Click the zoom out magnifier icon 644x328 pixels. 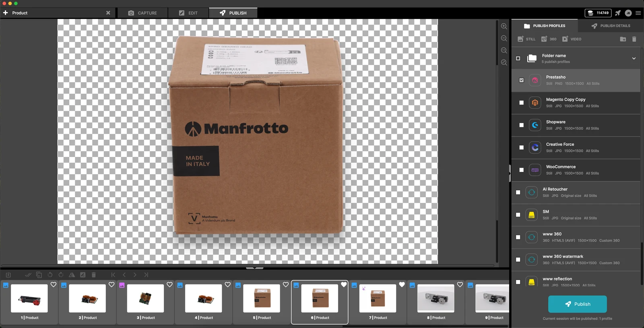coord(504,38)
